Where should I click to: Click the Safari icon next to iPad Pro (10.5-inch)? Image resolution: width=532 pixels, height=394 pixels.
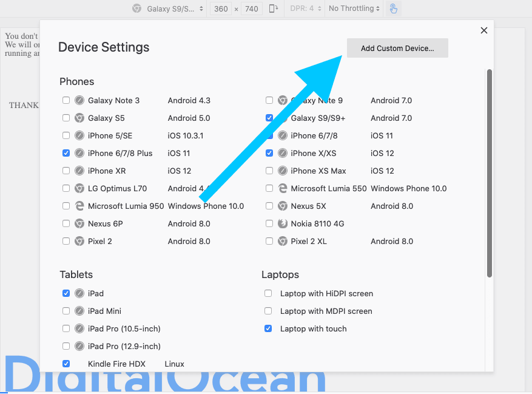coord(79,328)
